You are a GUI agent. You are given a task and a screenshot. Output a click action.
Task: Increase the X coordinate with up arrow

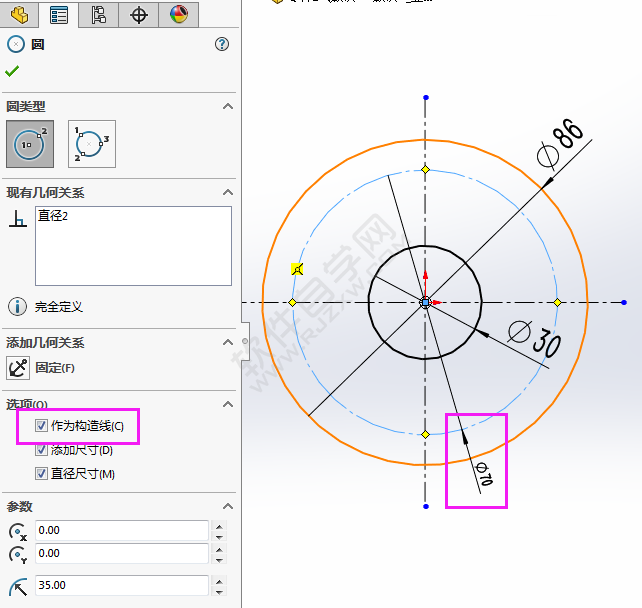coord(219,527)
